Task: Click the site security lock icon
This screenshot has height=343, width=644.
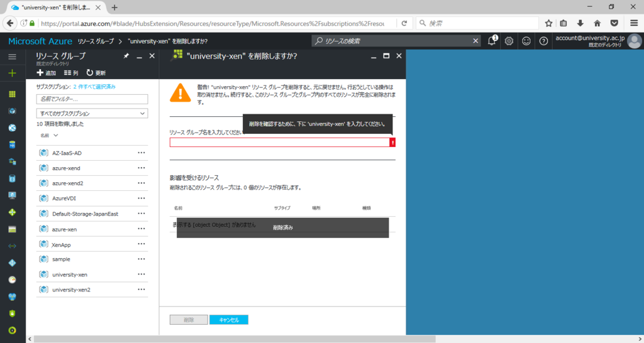Action: pyautogui.click(x=32, y=23)
